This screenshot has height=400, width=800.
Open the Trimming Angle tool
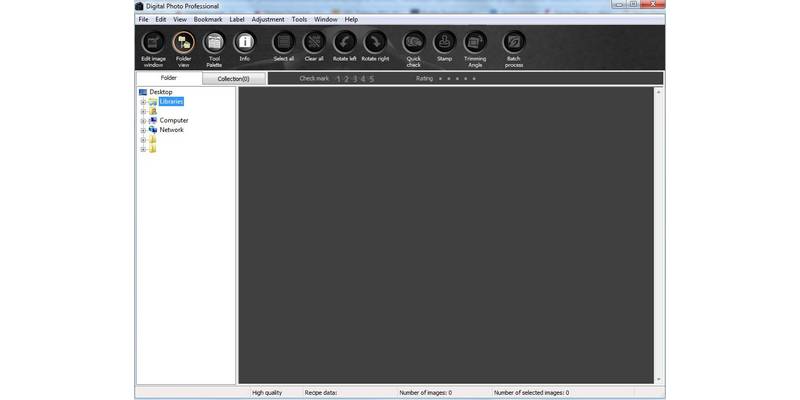tap(475, 43)
